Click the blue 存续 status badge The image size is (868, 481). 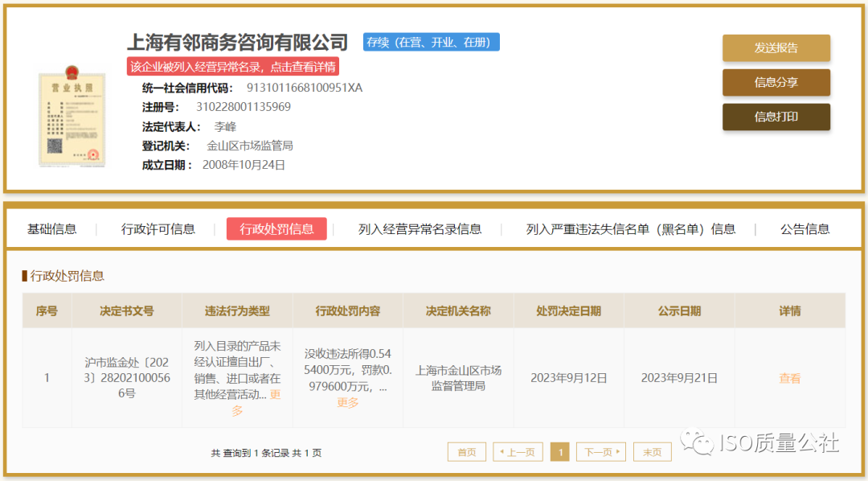point(430,43)
